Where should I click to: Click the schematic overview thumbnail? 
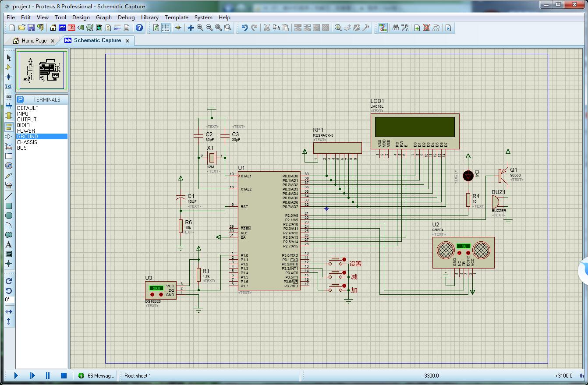[x=42, y=71]
